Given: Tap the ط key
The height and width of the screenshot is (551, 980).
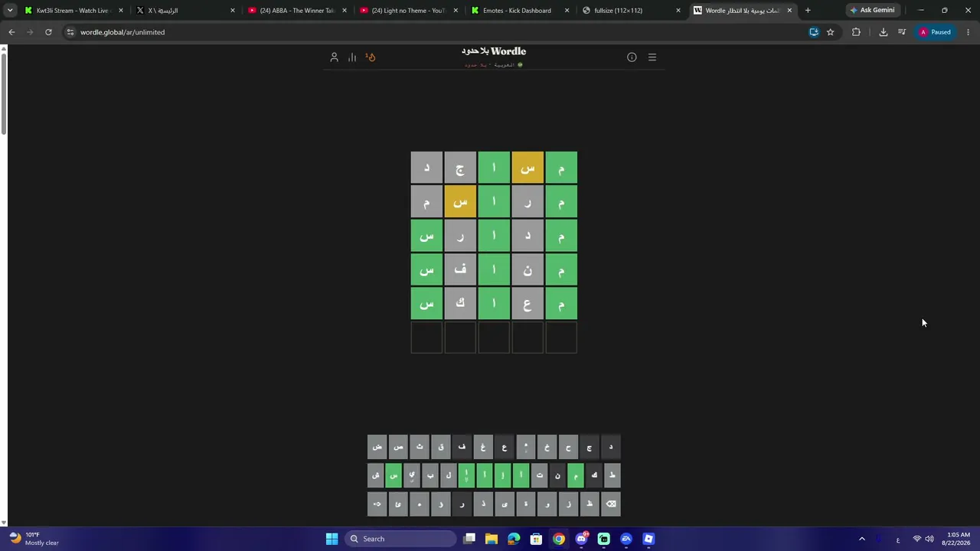Looking at the screenshot, I should coord(612,475).
